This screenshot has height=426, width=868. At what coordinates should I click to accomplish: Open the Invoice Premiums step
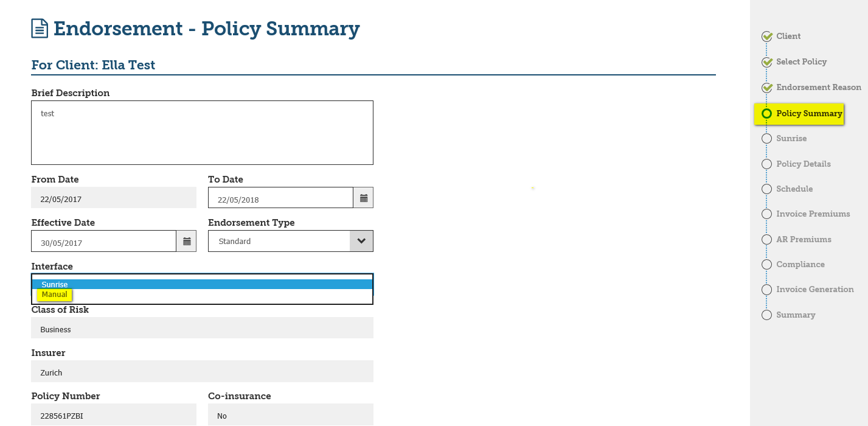pos(813,214)
